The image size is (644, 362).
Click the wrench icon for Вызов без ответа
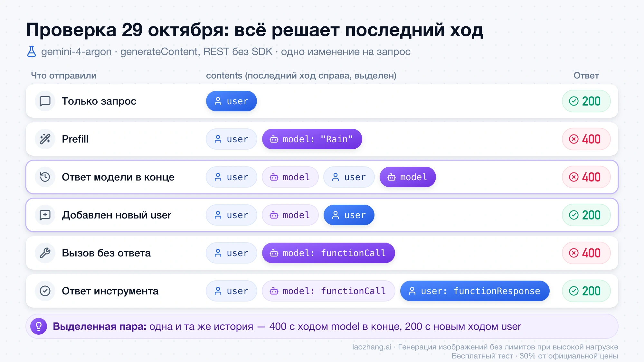tap(45, 253)
